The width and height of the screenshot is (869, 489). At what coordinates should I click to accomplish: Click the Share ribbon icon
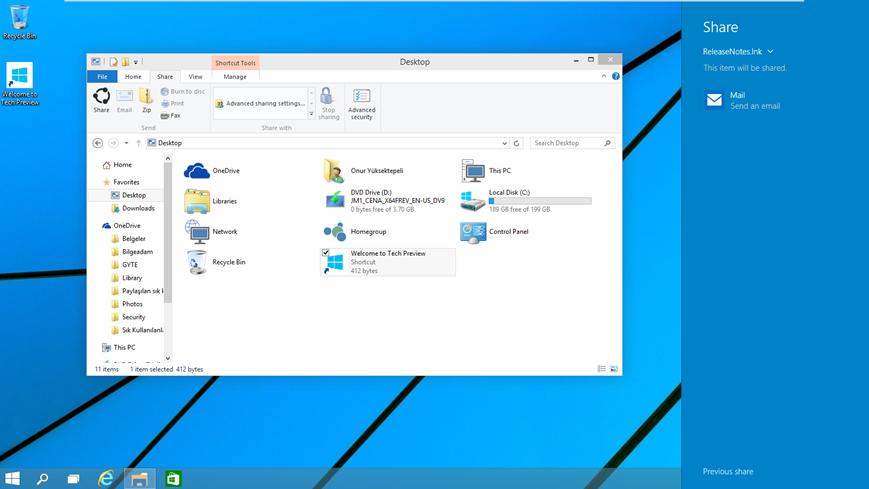(x=101, y=100)
